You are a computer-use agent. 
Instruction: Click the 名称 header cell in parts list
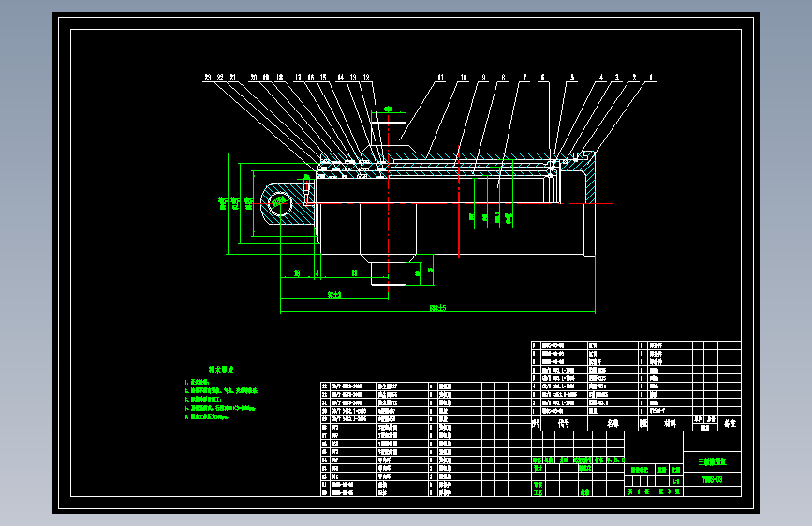pyautogui.click(x=613, y=423)
